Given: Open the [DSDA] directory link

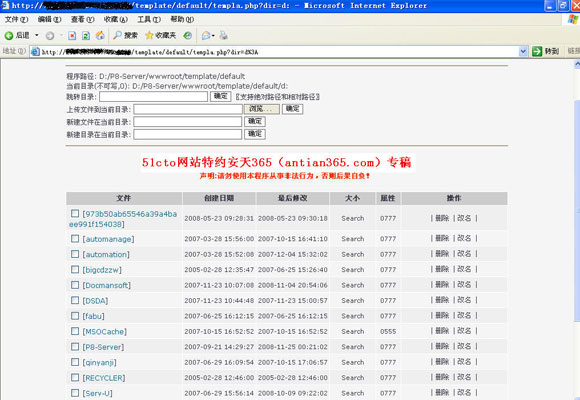Looking at the screenshot, I should pyautogui.click(x=95, y=301).
